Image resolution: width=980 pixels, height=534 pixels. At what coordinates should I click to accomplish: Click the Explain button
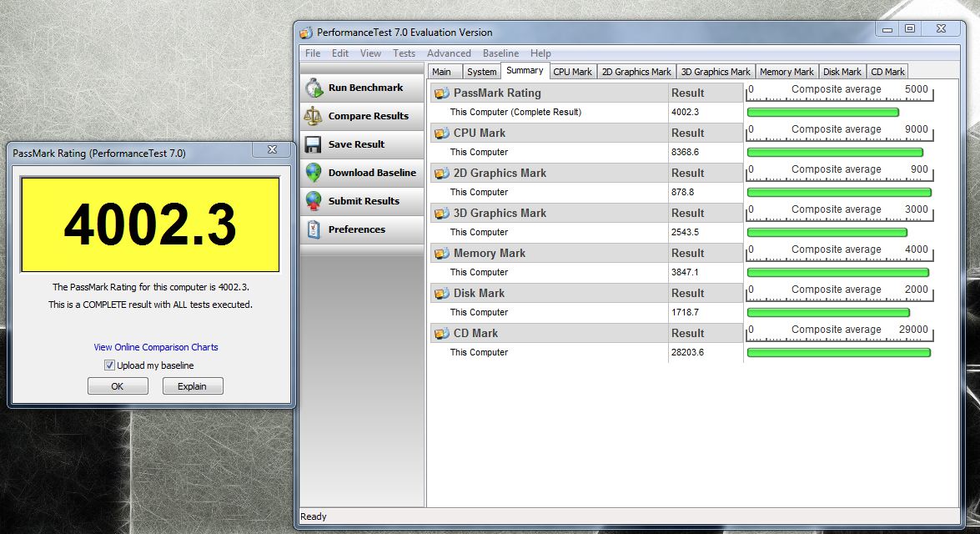point(193,386)
